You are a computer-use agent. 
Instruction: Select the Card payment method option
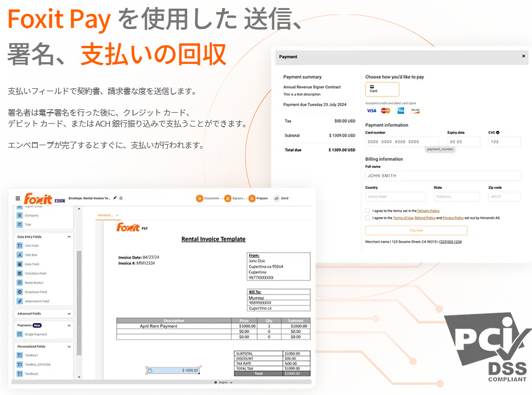pyautogui.click(x=382, y=89)
